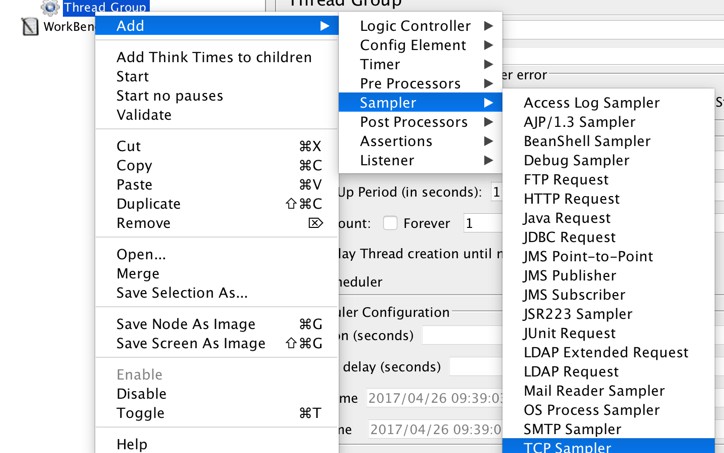
Task: Disable the selected element via Disable
Action: coord(141,394)
